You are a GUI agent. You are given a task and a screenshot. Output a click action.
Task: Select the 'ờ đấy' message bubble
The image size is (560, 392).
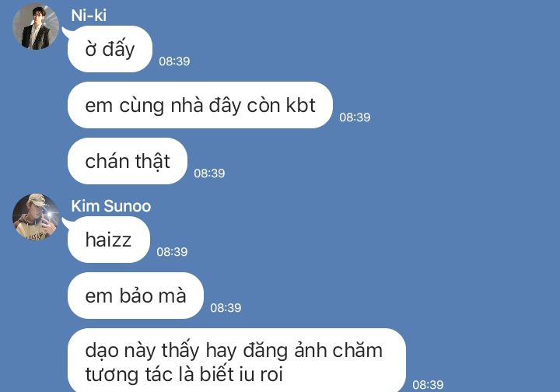[x=110, y=49]
